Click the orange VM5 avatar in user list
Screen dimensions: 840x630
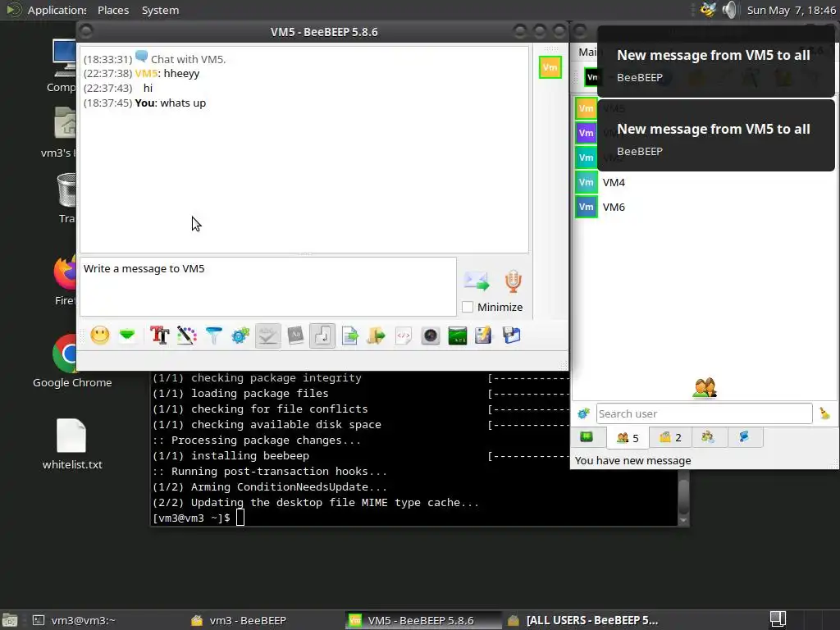pyautogui.click(x=586, y=108)
